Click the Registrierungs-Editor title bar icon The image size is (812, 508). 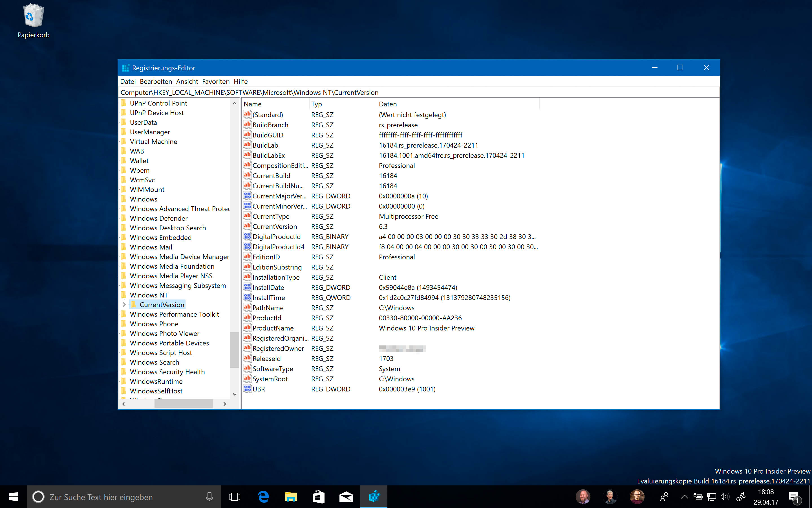tap(125, 68)
